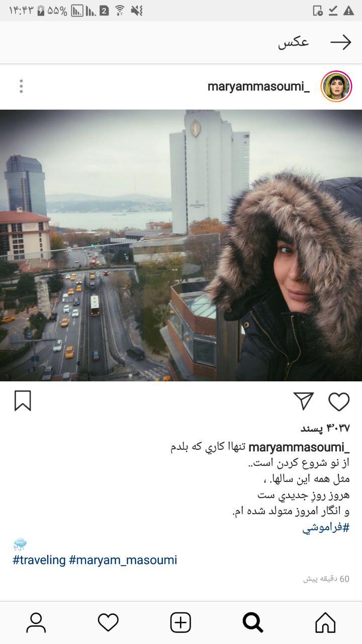Screen dimensions: 362x644
Task: Open the #maryam_masoumi hashtag
Action: tap(123, 560)
